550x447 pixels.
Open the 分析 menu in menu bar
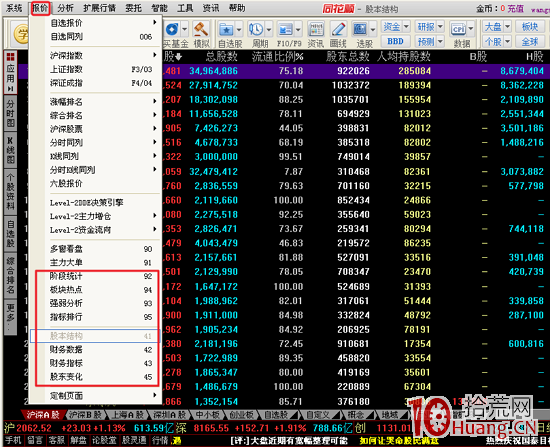[66, 8]
